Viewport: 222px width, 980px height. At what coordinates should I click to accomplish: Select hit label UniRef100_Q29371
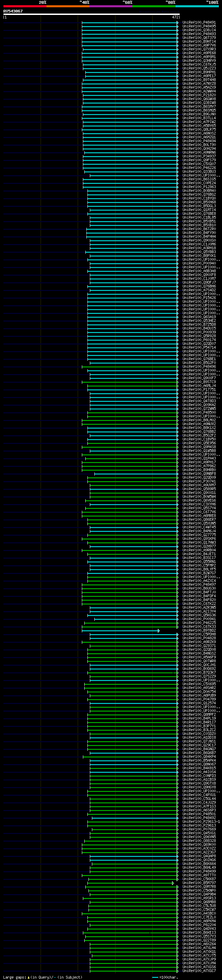tap(199, 645)
